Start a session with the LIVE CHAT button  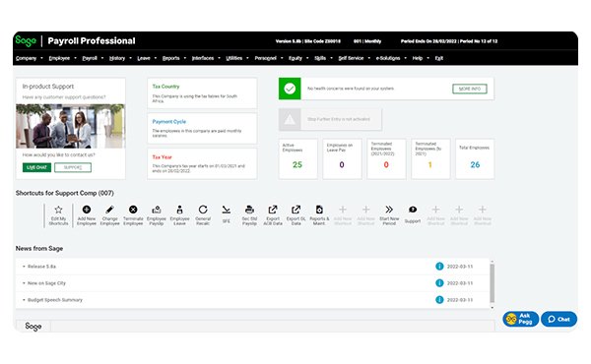tap(36, 167)
